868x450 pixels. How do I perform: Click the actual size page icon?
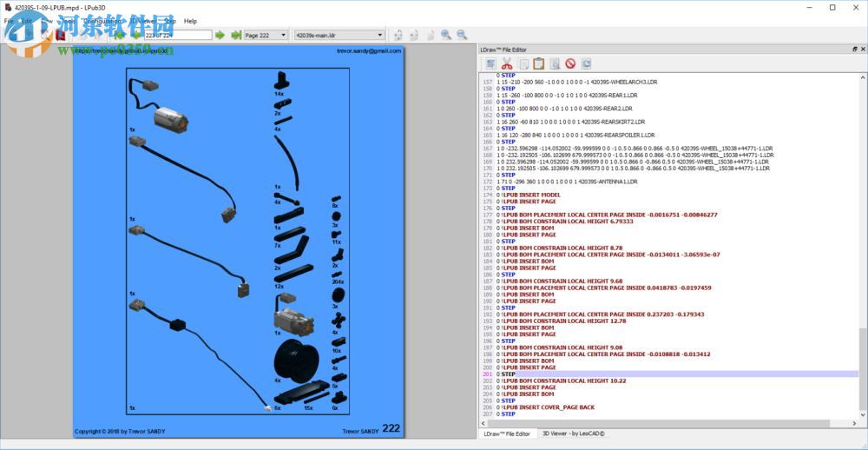[431, 35]
